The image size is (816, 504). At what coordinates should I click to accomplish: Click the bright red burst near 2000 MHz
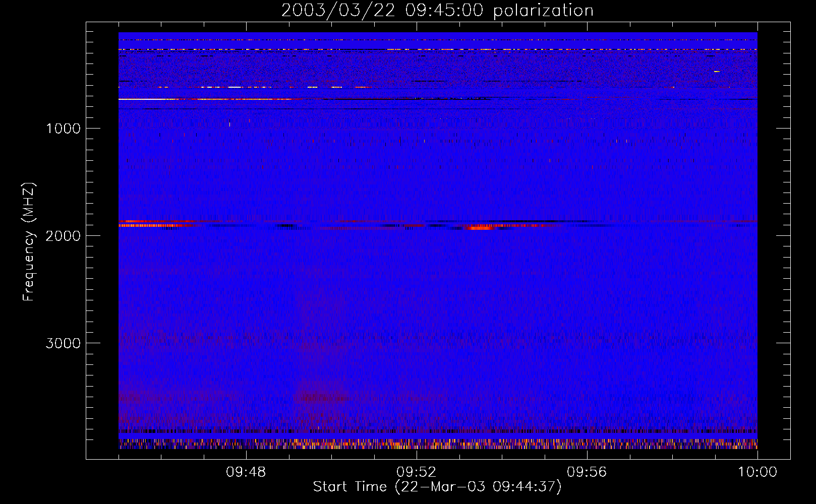480,228
